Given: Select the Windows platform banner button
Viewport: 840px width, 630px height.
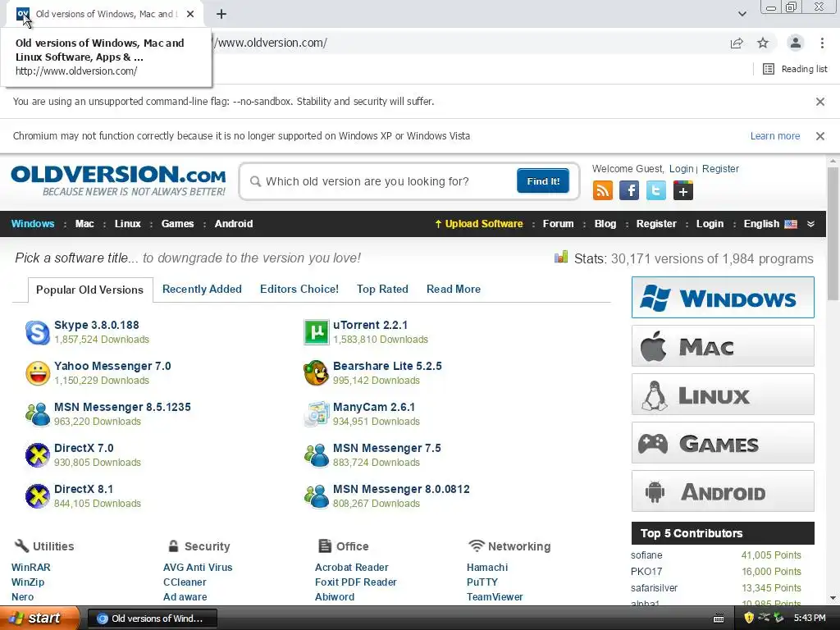Looking at the screenshot, I should pyautogui.click(x=723, y=297).
